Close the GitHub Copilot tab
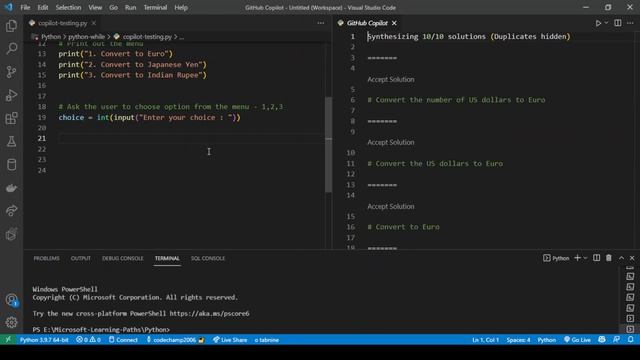This screenshot has height=360, width=640. [394, 23]
